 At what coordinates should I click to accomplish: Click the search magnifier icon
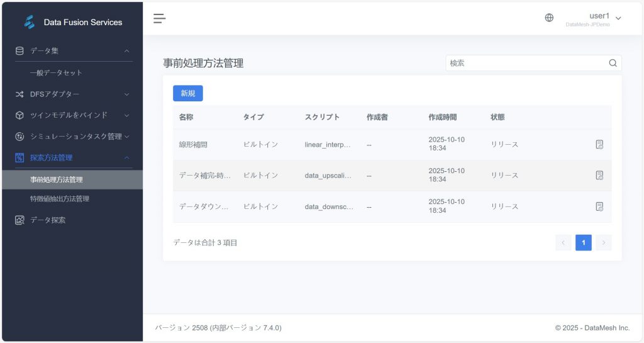click(613, 63)
